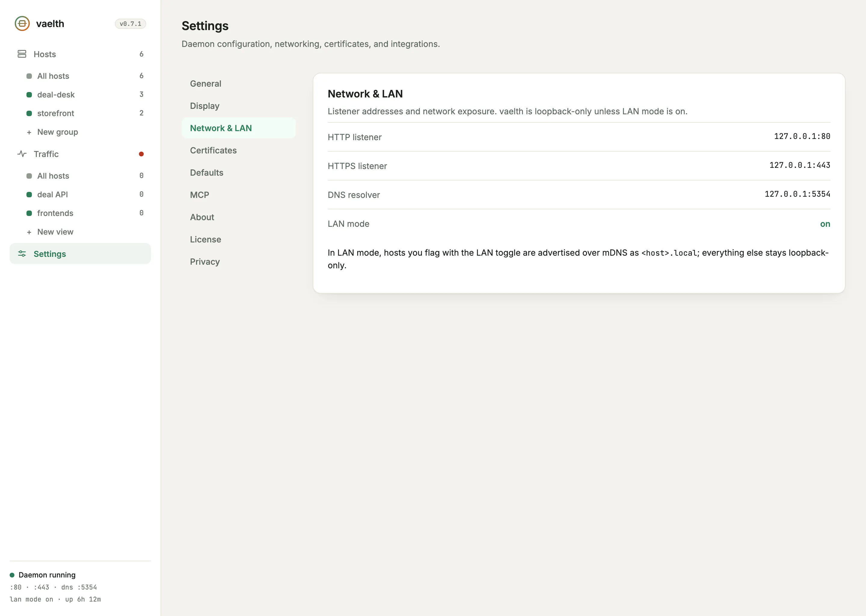Click the v0.7.1 version badge

pyautogui.click(x=131, y=23)
